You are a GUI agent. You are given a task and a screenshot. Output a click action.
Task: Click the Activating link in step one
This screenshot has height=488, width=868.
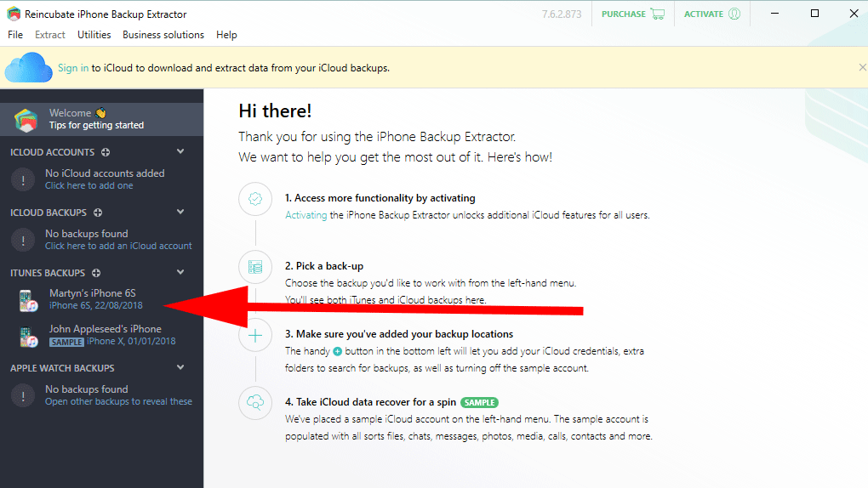pyautogui.click(x=306, y=215)
